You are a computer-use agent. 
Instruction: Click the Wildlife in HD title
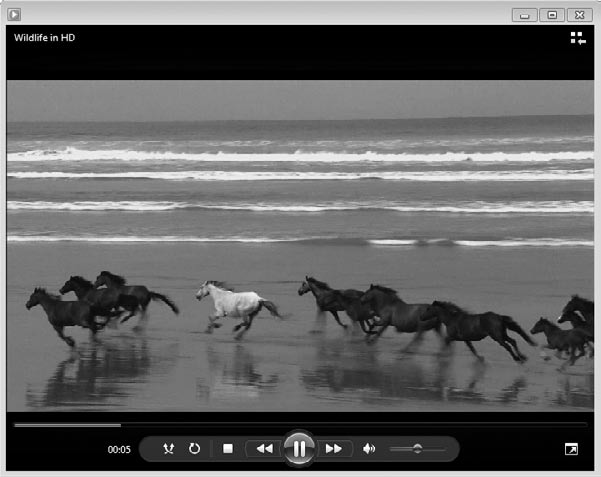coord(45,38)
